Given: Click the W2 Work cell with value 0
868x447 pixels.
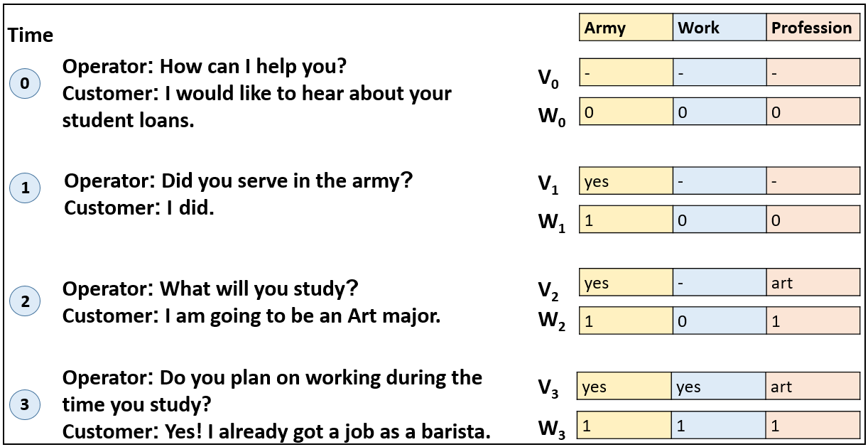Looking at the screenshot, I should 719,321.
